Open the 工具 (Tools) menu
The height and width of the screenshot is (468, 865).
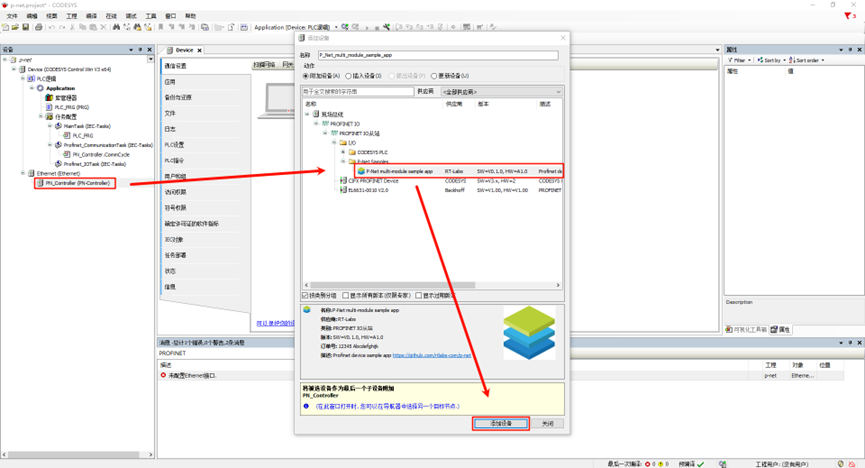151,16
